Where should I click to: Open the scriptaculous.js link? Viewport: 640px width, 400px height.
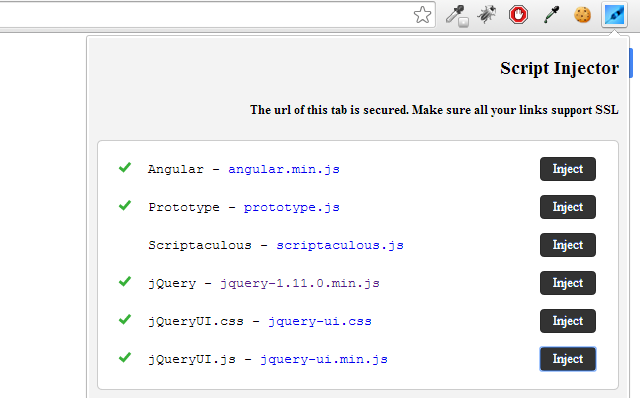tap(340, 246)
